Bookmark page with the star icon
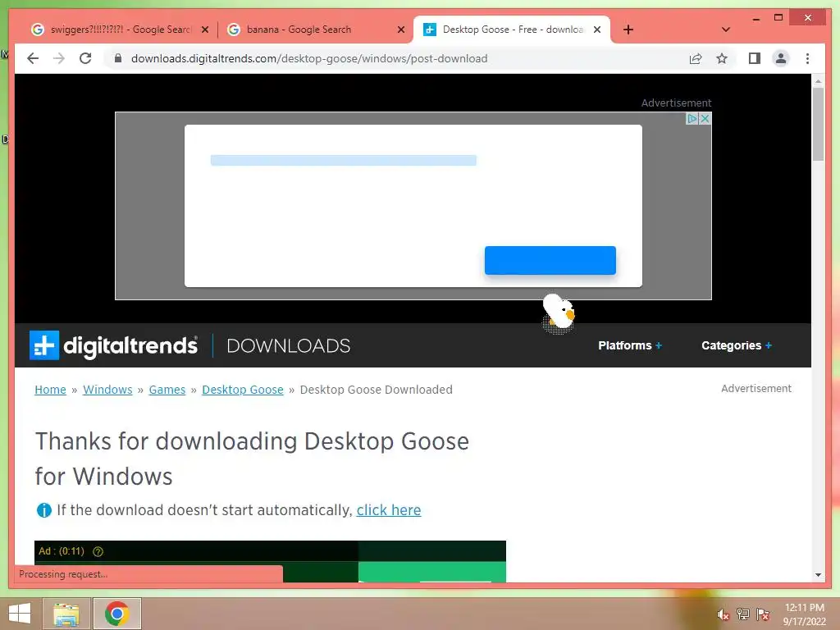 point(722,58)
